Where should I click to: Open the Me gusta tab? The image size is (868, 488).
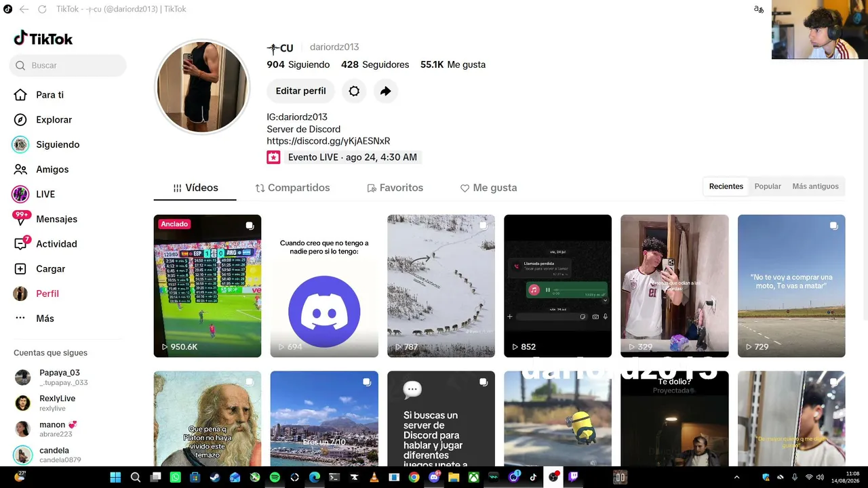tap(488, 188)
